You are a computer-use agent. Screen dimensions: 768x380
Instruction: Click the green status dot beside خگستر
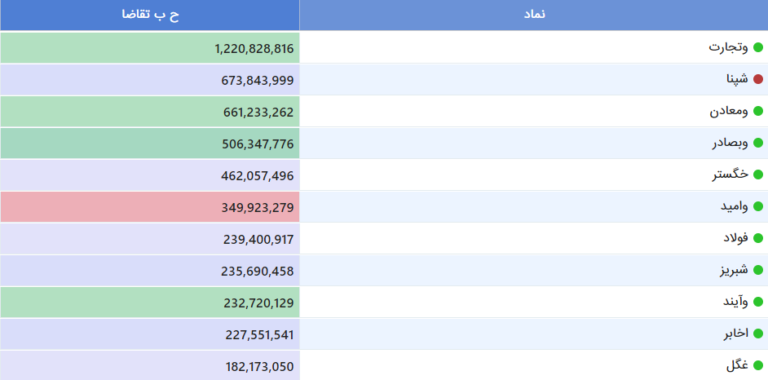[x=758, y=175]
